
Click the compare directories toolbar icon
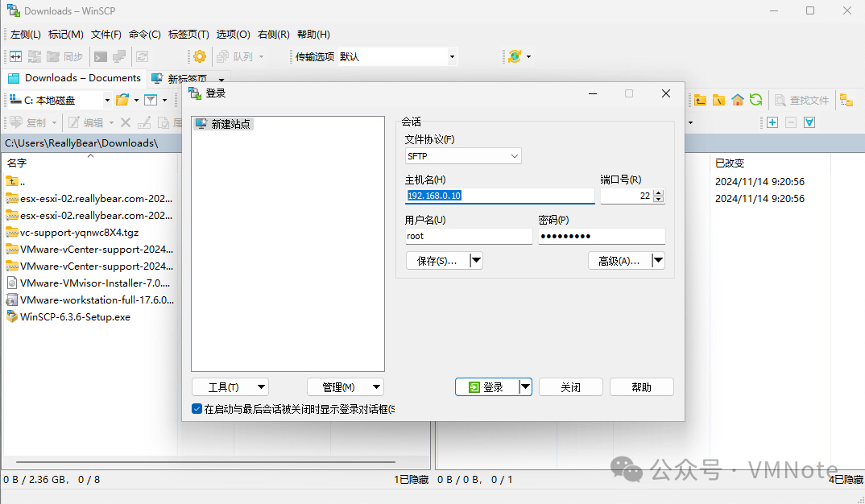16,56
